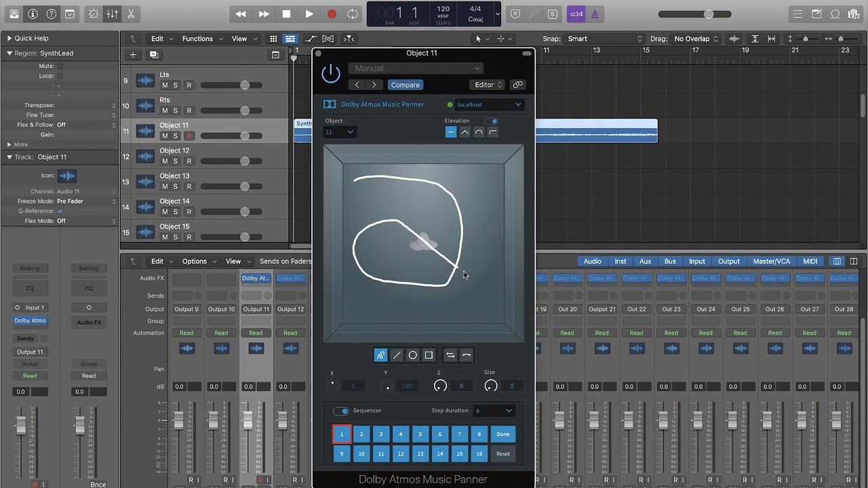The width and height of the screenshot is (868, 488).
Task: Open the media Browsers icon
Action: click(853, 14)
